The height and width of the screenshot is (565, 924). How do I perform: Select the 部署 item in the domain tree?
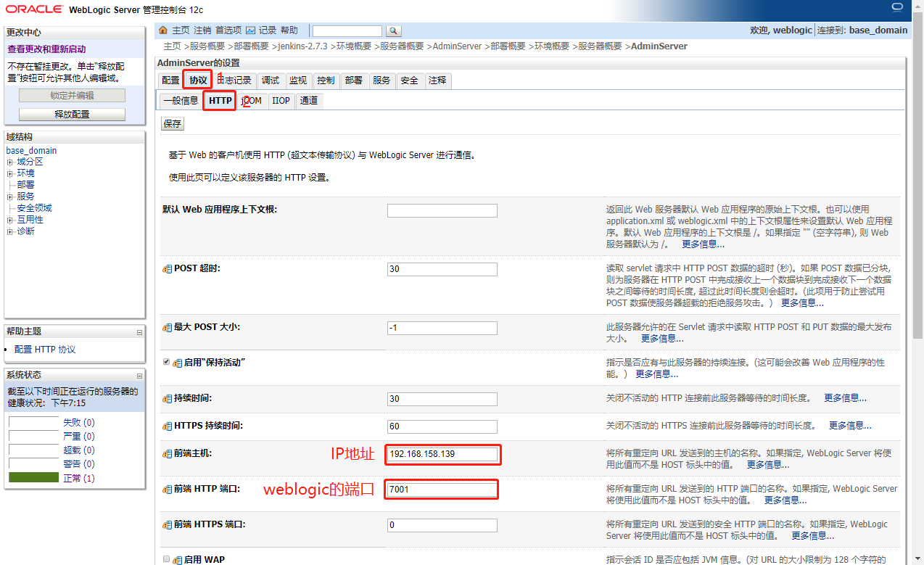click(x=25, y=185)
